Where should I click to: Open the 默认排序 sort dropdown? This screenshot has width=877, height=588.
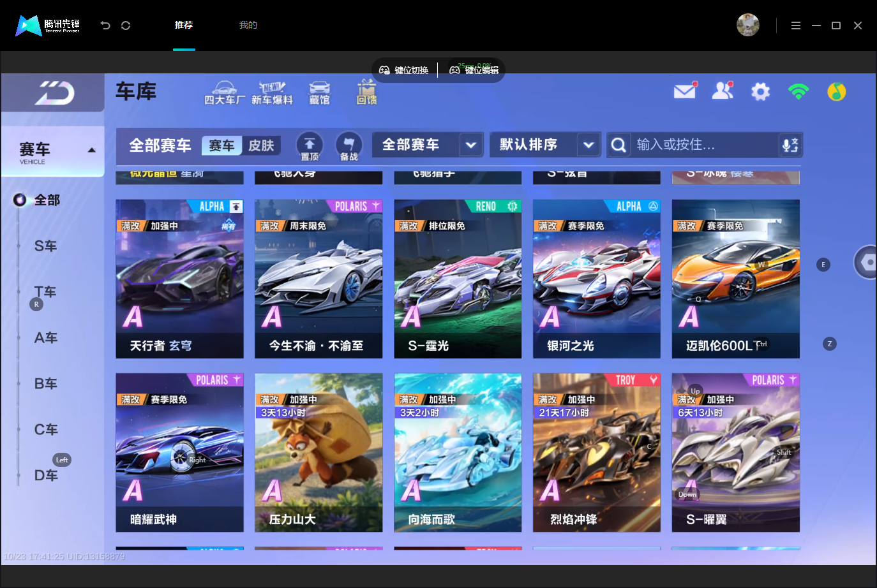click(545, 145)
